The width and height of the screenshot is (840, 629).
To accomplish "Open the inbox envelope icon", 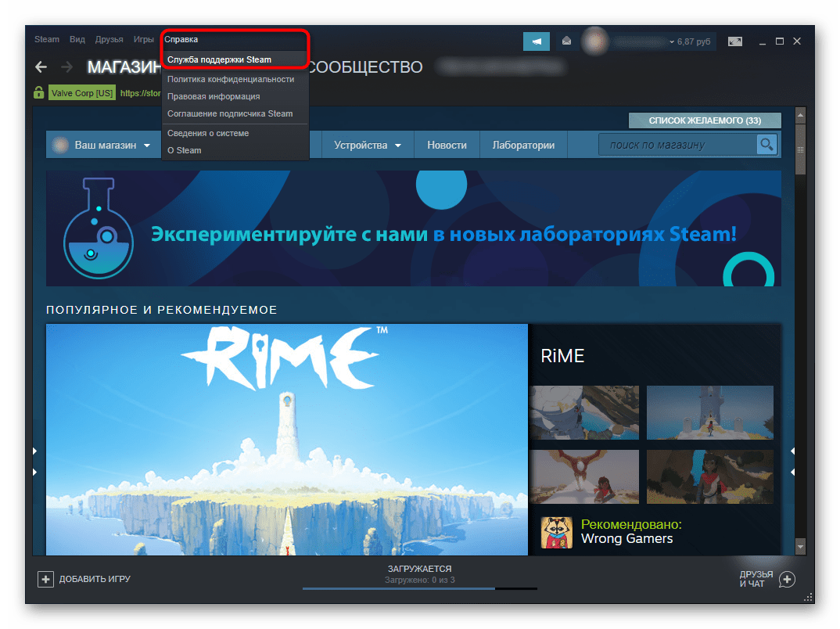I will point(566,41).
